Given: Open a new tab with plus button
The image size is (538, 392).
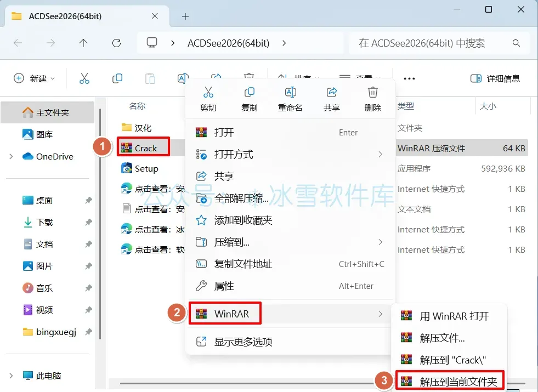Looking at the screenshot, I should pos(185,16).
